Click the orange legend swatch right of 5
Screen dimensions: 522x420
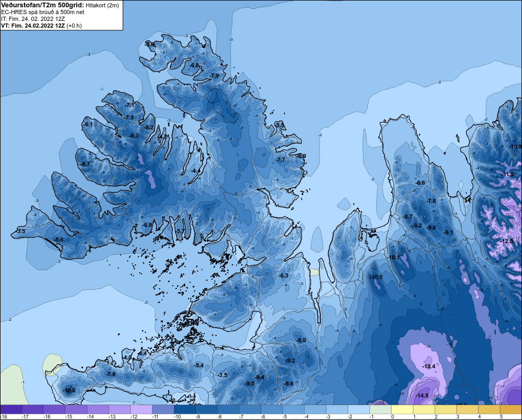pyautogui.click(x=511, y=410)
